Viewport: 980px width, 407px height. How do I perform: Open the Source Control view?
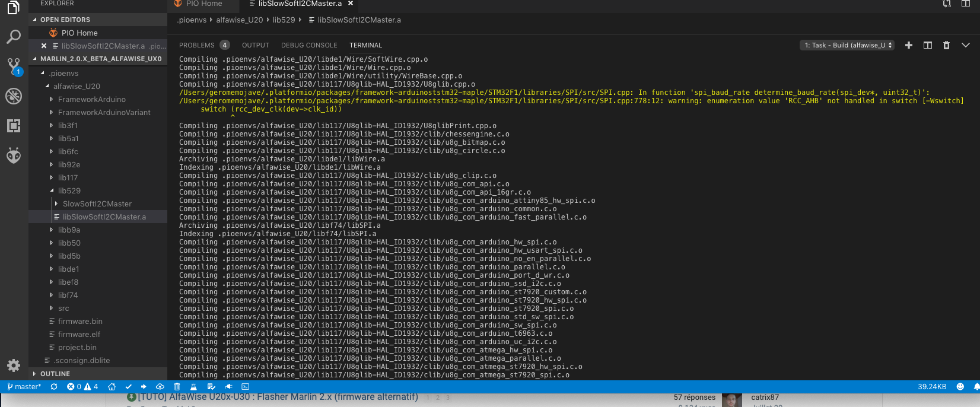[x=14, y=66]
